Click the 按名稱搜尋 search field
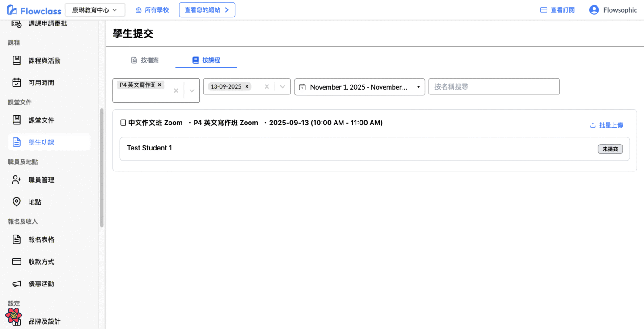 494,87
